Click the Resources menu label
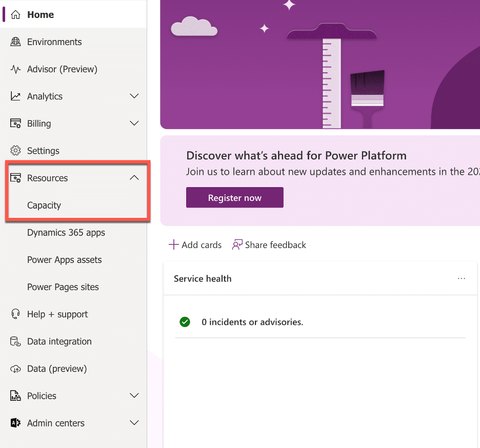 pyautogui.click(x=48, y=178)
